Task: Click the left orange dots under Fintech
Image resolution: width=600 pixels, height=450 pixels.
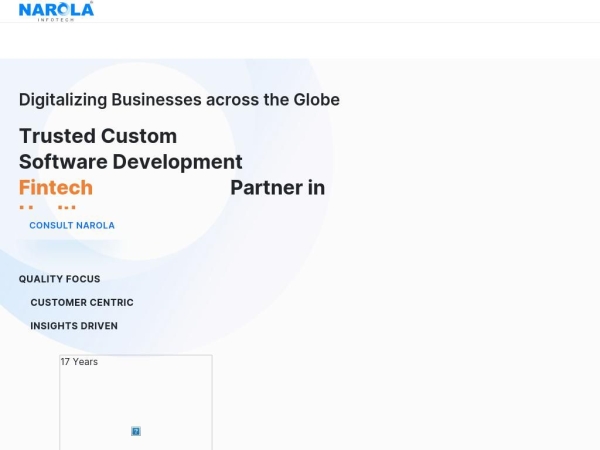Action: tap(26, 207)
